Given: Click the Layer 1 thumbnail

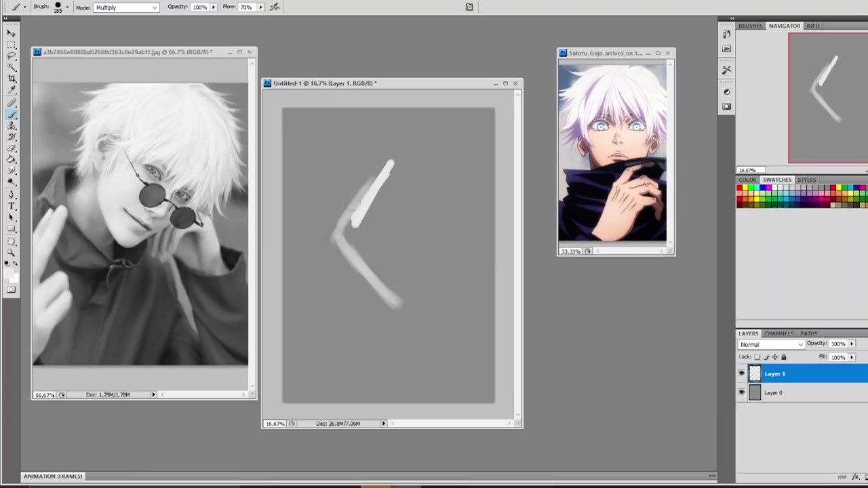Looking at the screenshot, I should [755, 373].
